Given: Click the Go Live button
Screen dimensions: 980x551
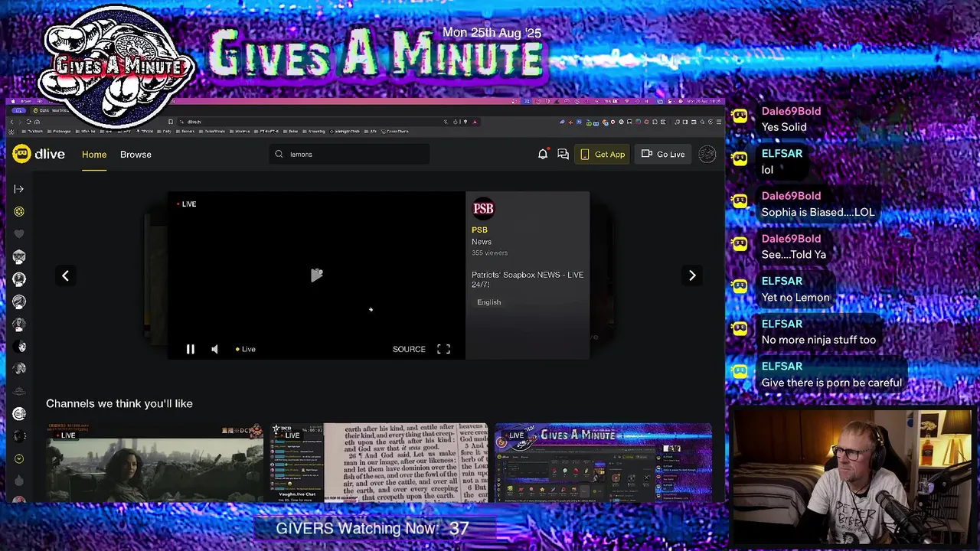Looking at the screenshot, I should pos(663,154).
